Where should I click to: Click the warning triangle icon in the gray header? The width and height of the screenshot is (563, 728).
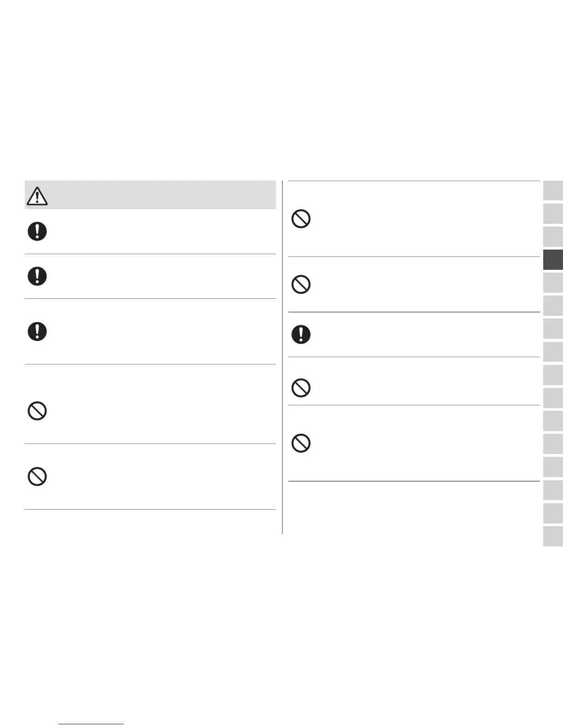pos(37,196)
